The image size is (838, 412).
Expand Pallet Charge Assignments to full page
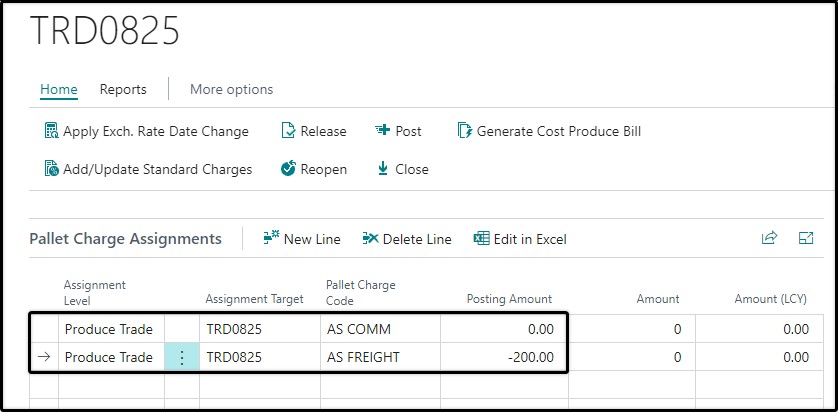[x=805, y=238]
